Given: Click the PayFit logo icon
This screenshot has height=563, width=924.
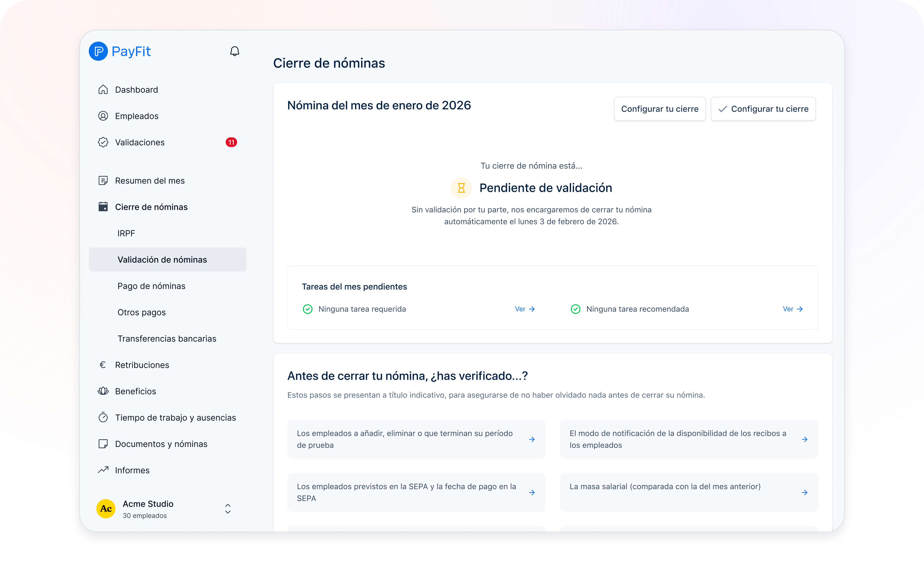Looking at the screenshot, I should [98, 51].
